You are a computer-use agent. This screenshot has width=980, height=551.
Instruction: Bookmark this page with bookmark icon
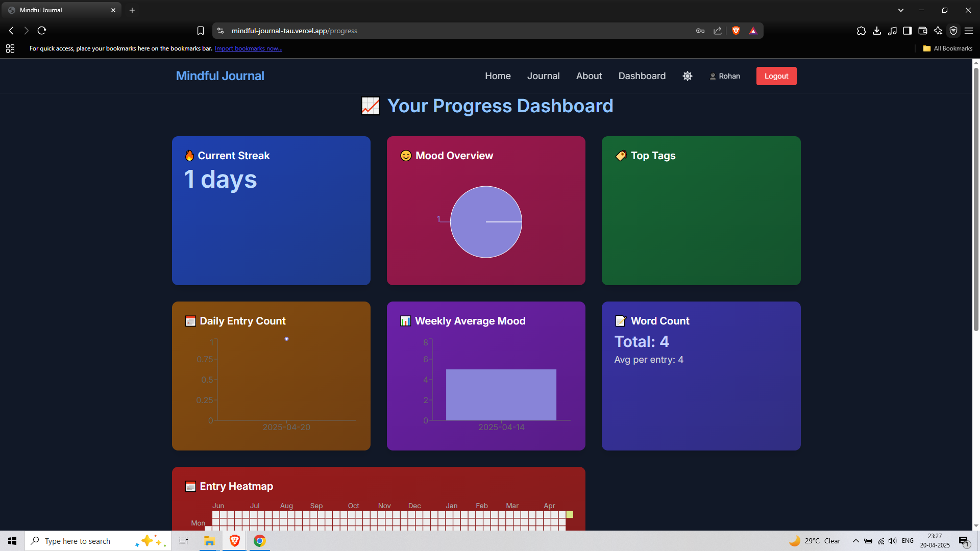[x=201, y=31]
